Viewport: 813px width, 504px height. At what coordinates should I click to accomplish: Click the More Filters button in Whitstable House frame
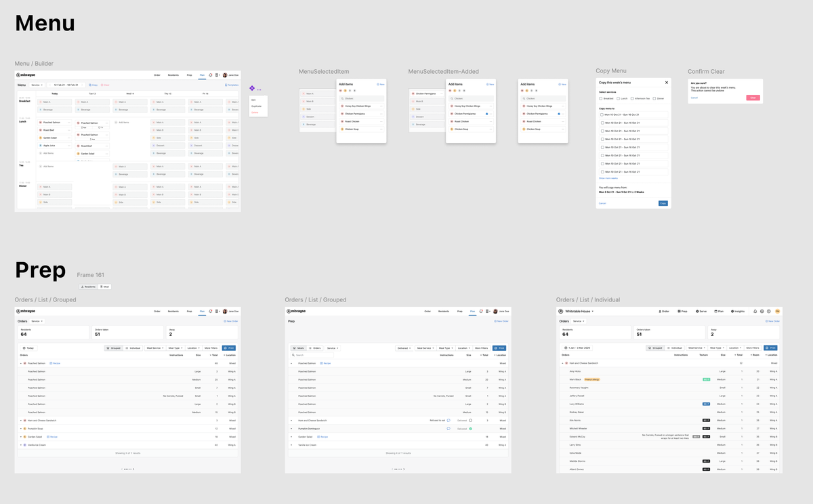pyautogui.click(x=752, y=348)
